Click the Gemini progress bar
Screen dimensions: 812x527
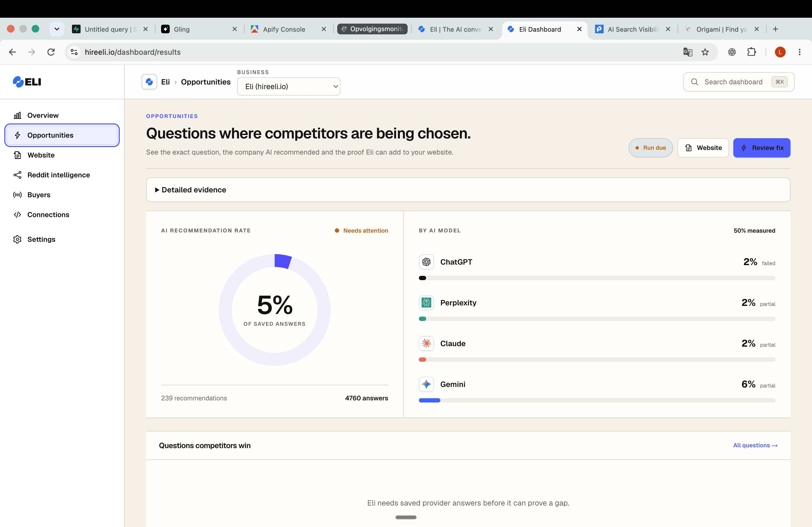point(597,400)
